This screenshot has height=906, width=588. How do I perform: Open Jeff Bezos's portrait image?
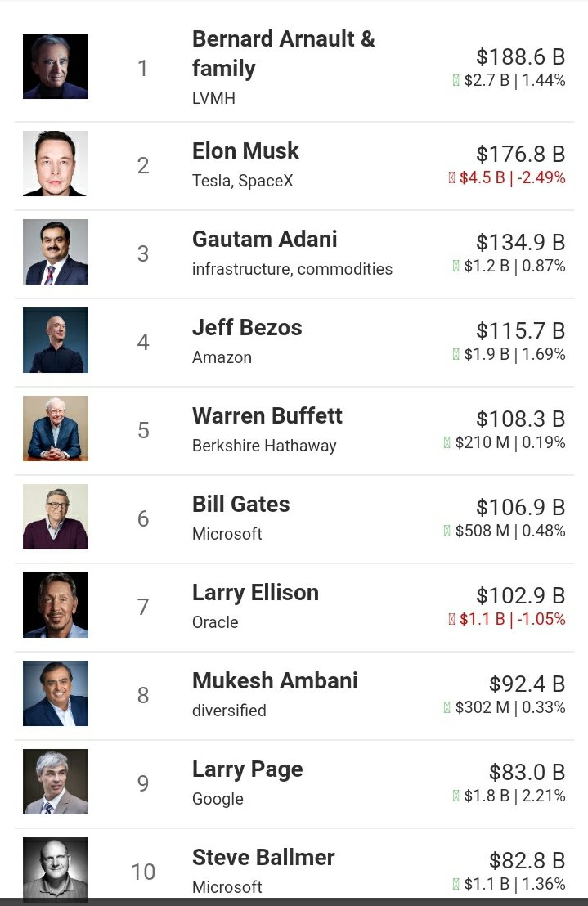tap(56, 340)
